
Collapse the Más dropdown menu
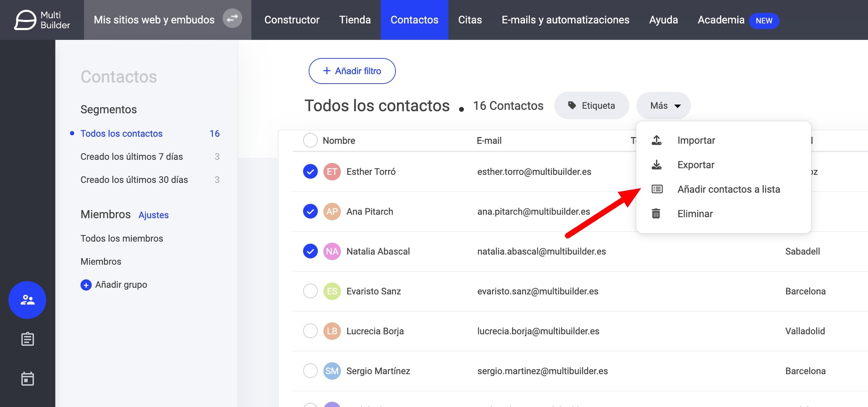click(663, 106)
